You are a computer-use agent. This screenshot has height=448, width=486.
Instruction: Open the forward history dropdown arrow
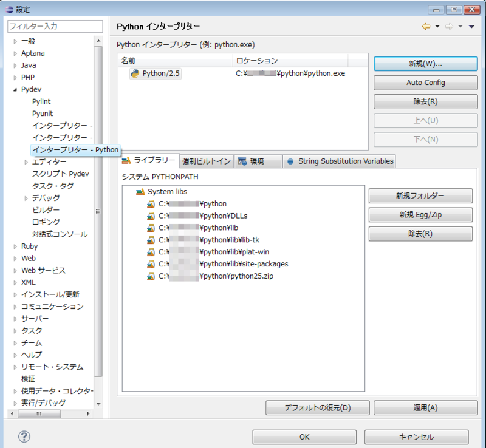click(x=460, y=27)
